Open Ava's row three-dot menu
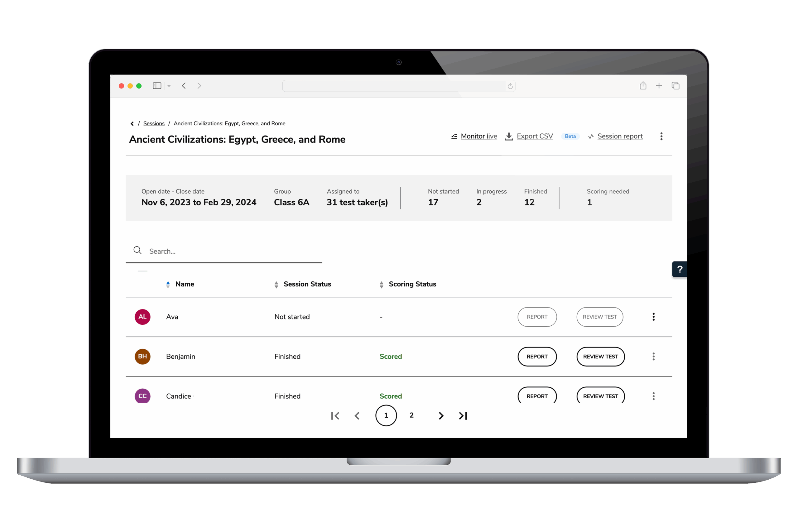This screenshot has height=532, width=798. pyautogui.click(x=653, y=317)
